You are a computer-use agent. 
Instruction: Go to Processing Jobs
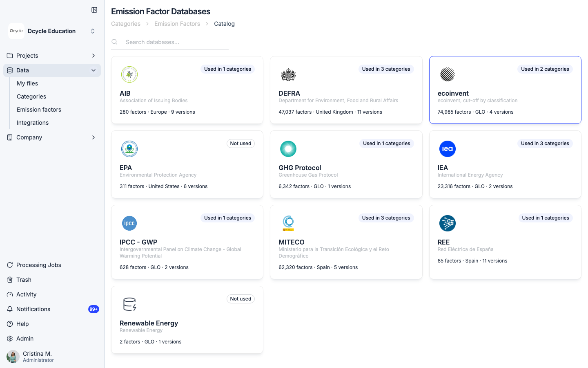pyautogui.click(x=39, y=265)
